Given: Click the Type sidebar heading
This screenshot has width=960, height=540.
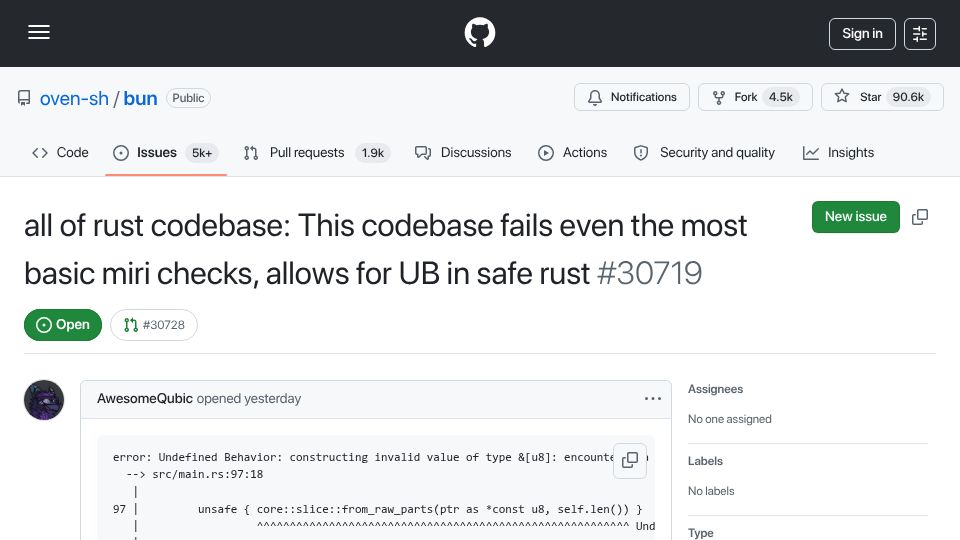Looking at the screenshot, I should (x=700, y=533).
